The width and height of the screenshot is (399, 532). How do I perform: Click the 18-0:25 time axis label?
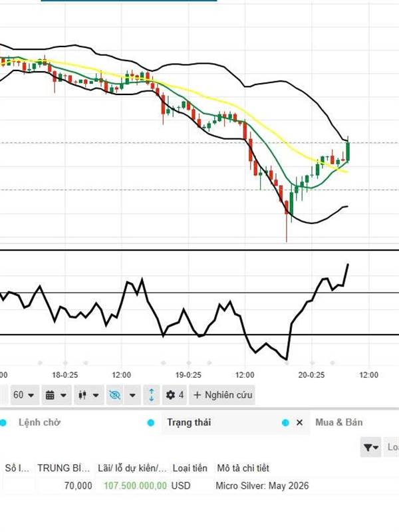tap(65, 375)
